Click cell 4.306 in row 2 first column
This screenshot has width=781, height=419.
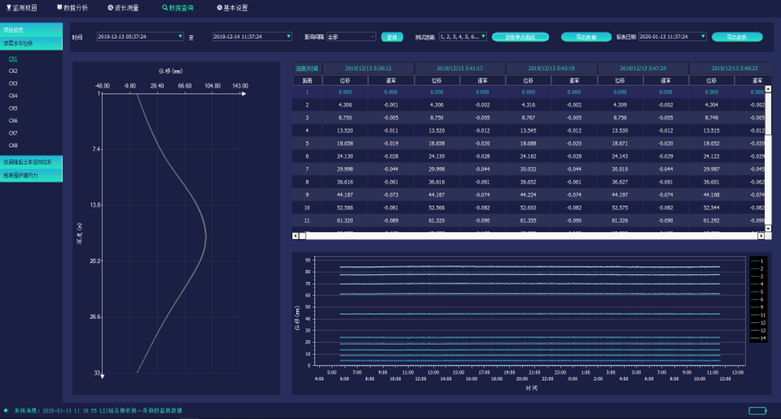pyautogui.click(x=345, y=105)
